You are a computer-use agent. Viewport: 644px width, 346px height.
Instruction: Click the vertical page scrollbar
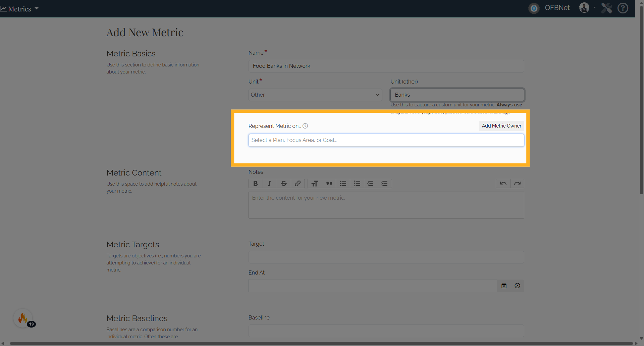[x=641, y=100]
